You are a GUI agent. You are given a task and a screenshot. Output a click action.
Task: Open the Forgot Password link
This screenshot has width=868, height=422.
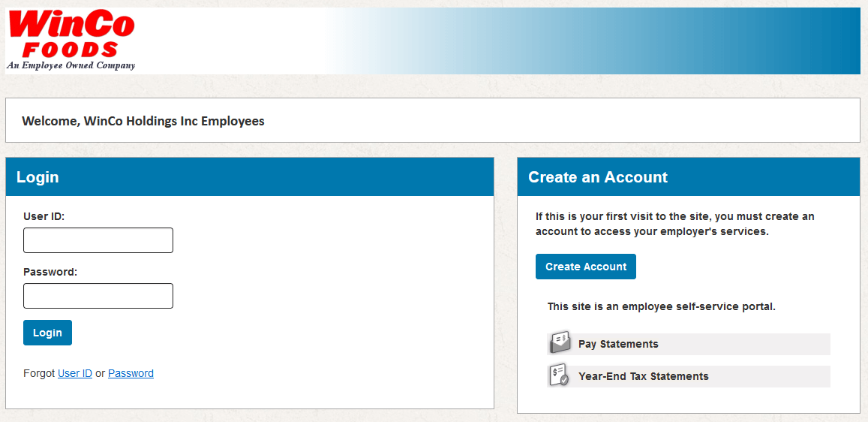click(131, 373)
